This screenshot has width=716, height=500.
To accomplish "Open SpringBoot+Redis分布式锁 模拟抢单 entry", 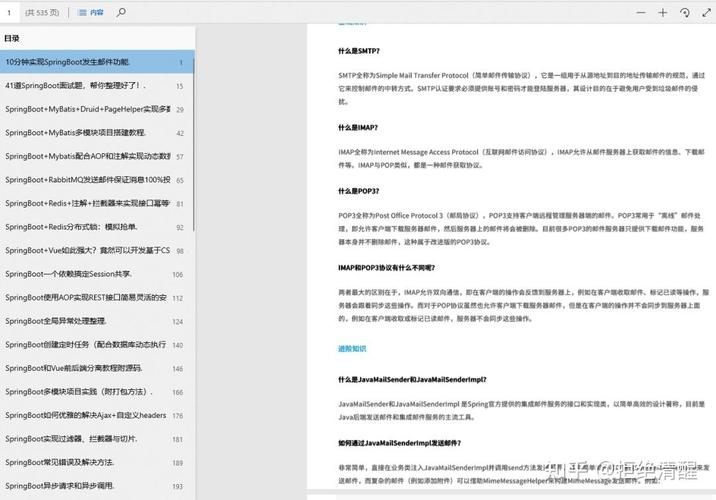I will coord(97,227).
